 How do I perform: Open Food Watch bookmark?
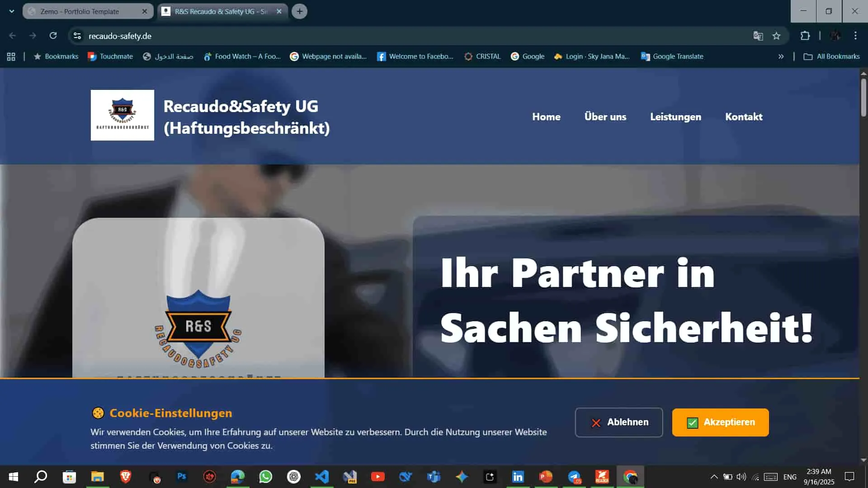click(x=242, y=56)
